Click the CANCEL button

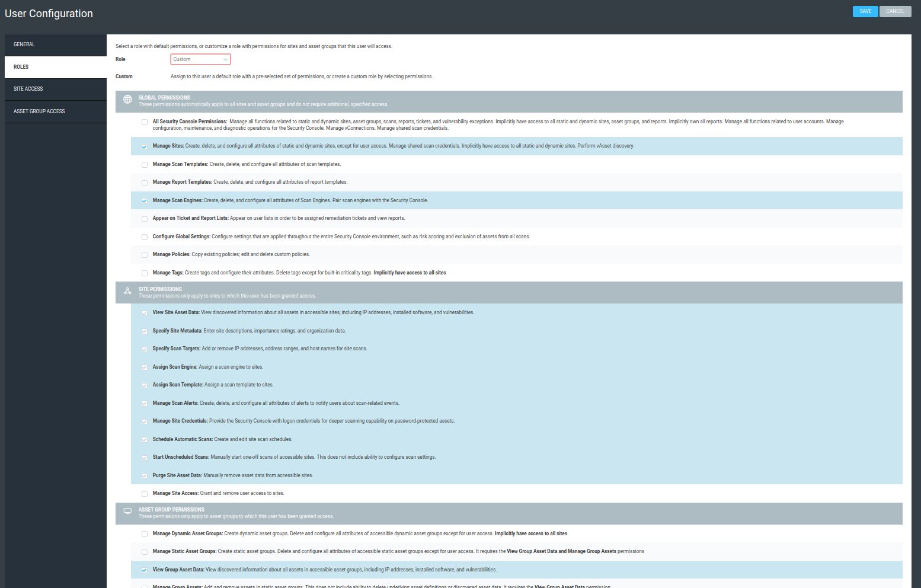point(895,11)
